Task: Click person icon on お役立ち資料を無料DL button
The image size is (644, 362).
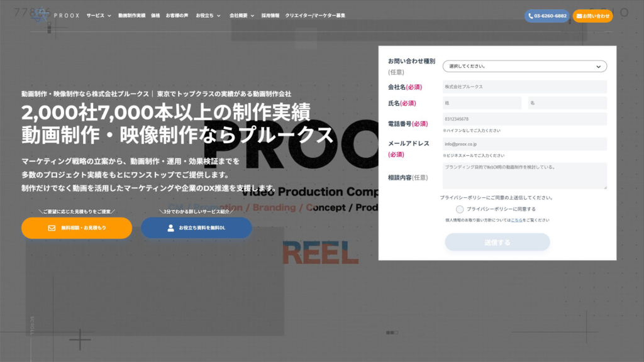Action: pyautogui.click(x=170, y=228)
